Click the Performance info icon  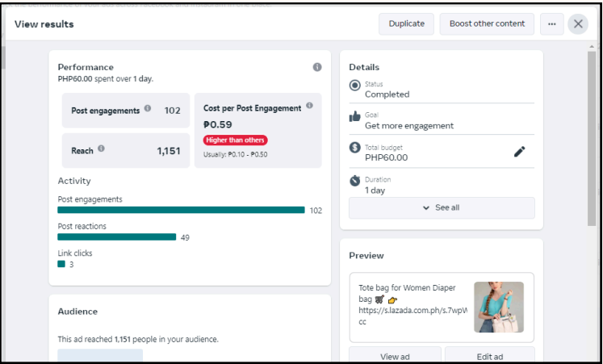[x=317, y=67]
